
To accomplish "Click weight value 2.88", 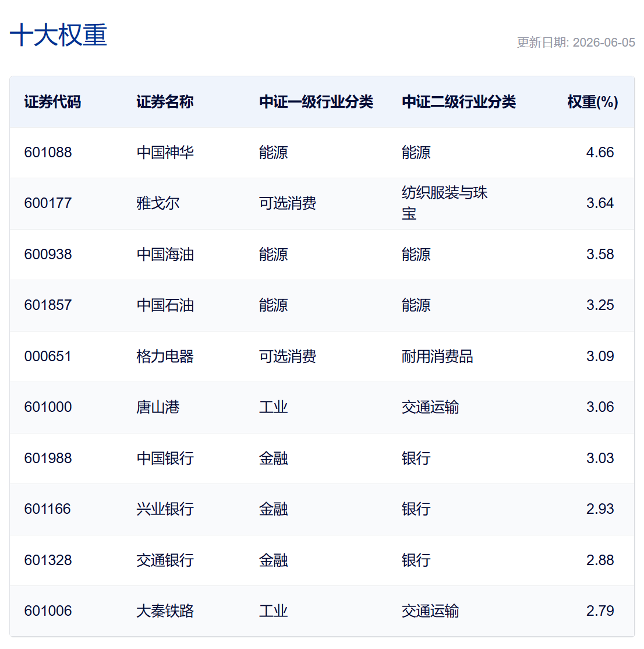I will (x=600, y=560).
